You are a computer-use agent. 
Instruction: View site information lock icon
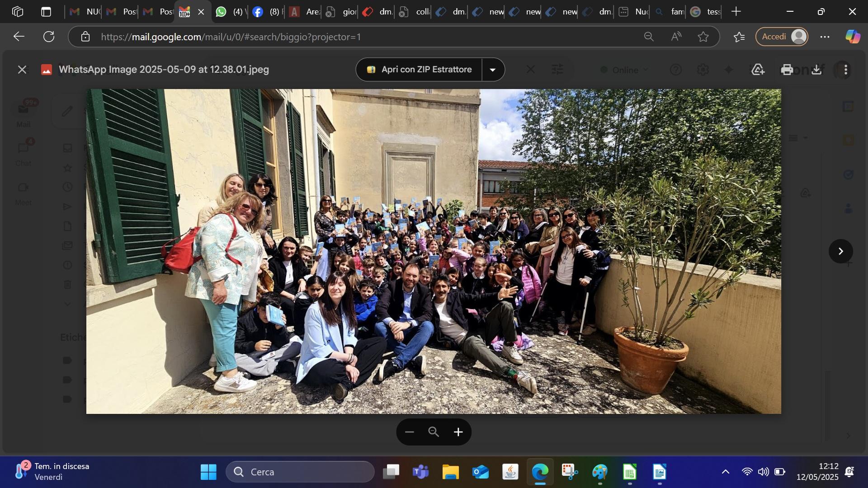click(x=85, y=37)
